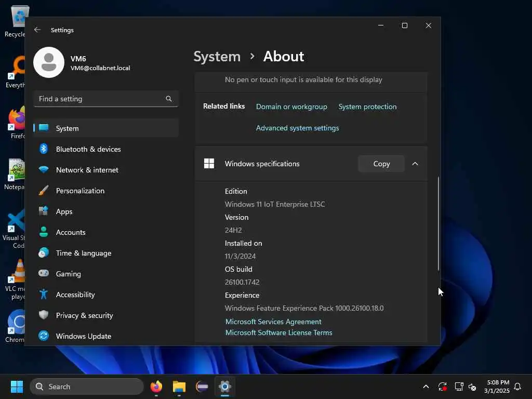Open Windows Update page
532x399 pixels.
[106, 336]
